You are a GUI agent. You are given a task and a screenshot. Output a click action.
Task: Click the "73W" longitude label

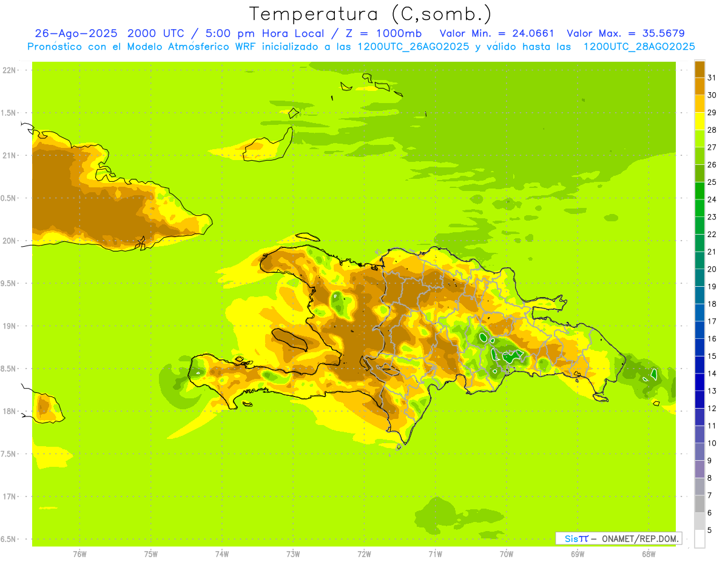(x=293, y=554)
